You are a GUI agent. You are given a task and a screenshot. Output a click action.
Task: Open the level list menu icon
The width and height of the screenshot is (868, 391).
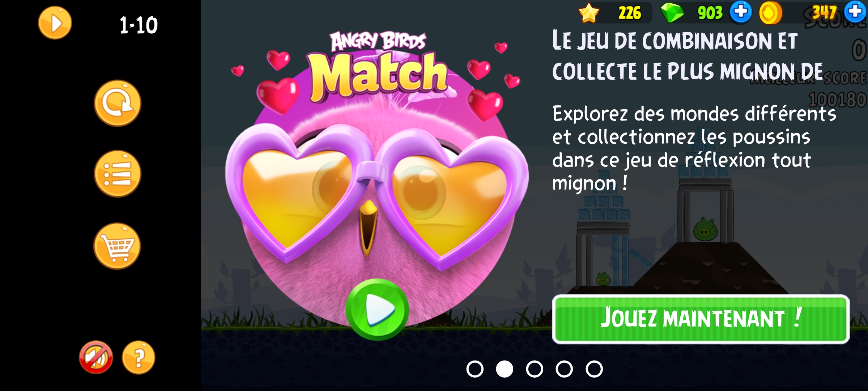(118, 174)
